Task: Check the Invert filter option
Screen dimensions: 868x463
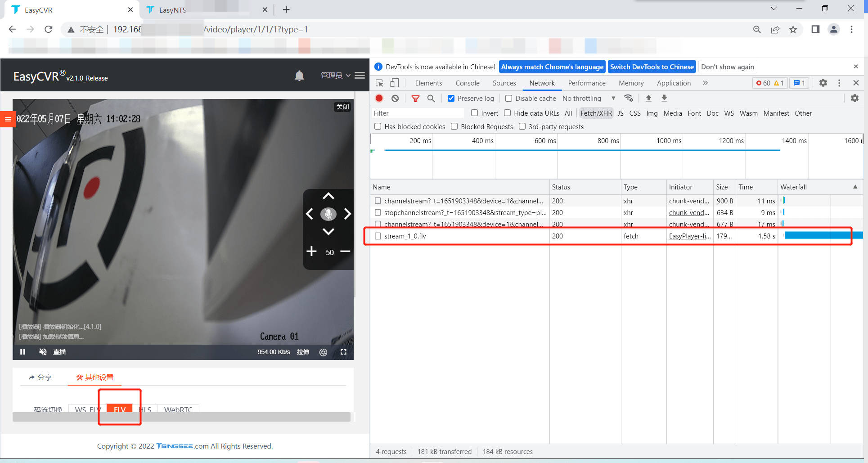Action: pyautogui.click(x=474, y=113)
